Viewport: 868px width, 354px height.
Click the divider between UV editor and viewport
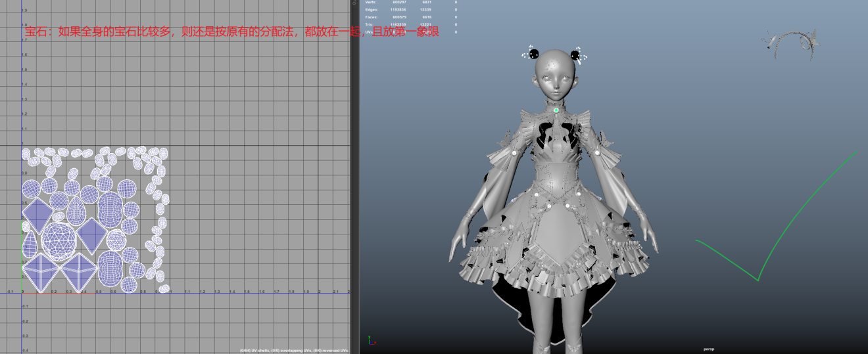pyautogui.click(x=354, y=177)
